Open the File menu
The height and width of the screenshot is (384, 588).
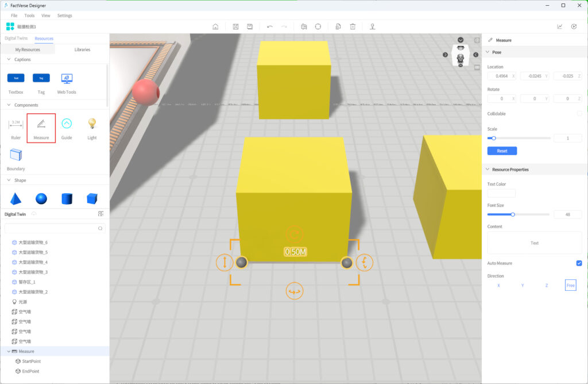click(14, 16)
